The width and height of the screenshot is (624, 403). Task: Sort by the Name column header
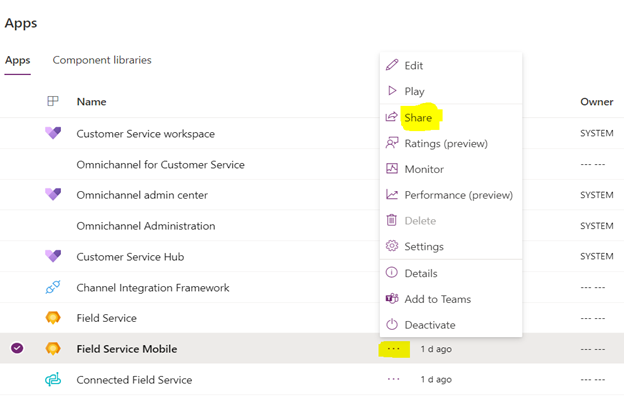tap(92, 102)
